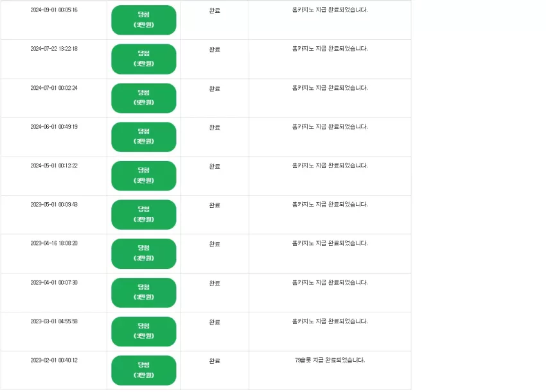This screenshot has width=546, height=392.
Task: Select the 79슬롯 지급 완료되었습니다 message
Action: pos(330,360)
